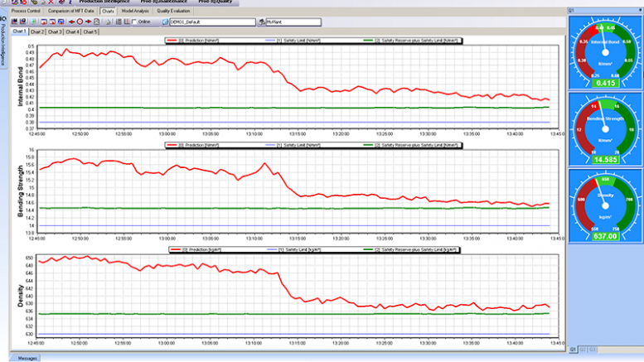Click Prediction legend entry in Bending Strength chart

pos(193,145)
